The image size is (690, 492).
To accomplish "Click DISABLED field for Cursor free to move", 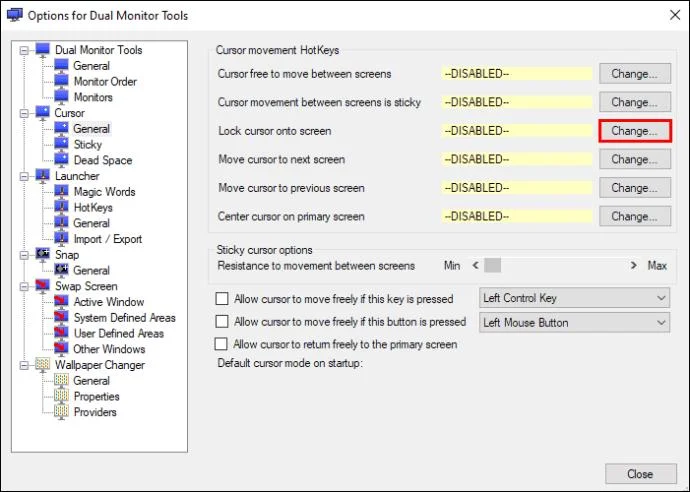I will [x=517, y=73].
